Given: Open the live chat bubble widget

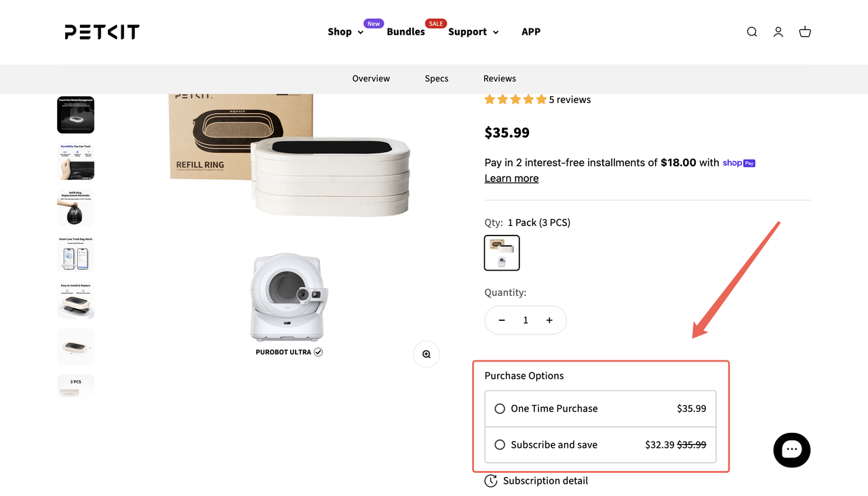Looking at the screenshot, I should click(x=791, y=450).
